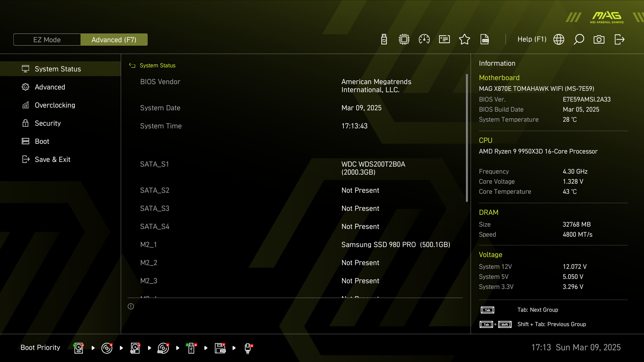Select the hard disk boot priority icon
This screenshot has height=362, width=644.
[x=78, y=348]
